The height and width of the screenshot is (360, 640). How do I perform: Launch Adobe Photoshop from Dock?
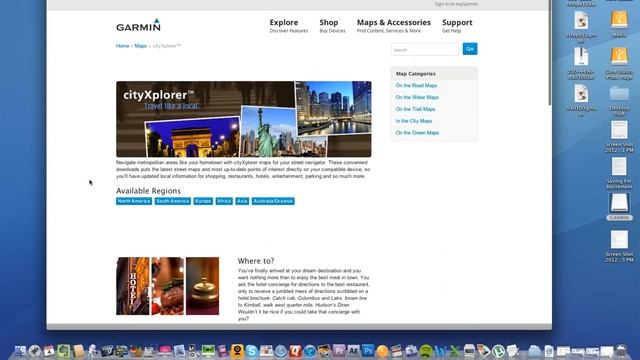click(x=368, y=351)
